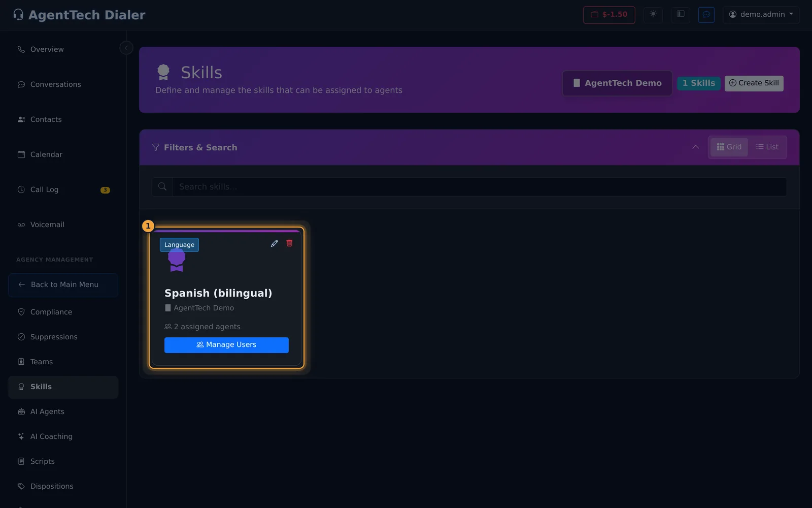Select Skills in the sidebar
Image resolution: width=812 pixels, height=508 pixels.
[x=63, y=387]
